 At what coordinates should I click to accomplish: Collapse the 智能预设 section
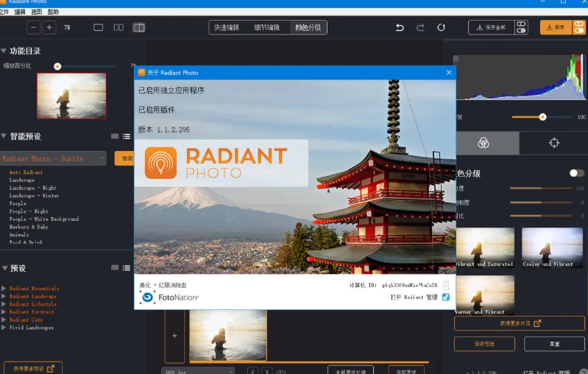coord(4,135)
